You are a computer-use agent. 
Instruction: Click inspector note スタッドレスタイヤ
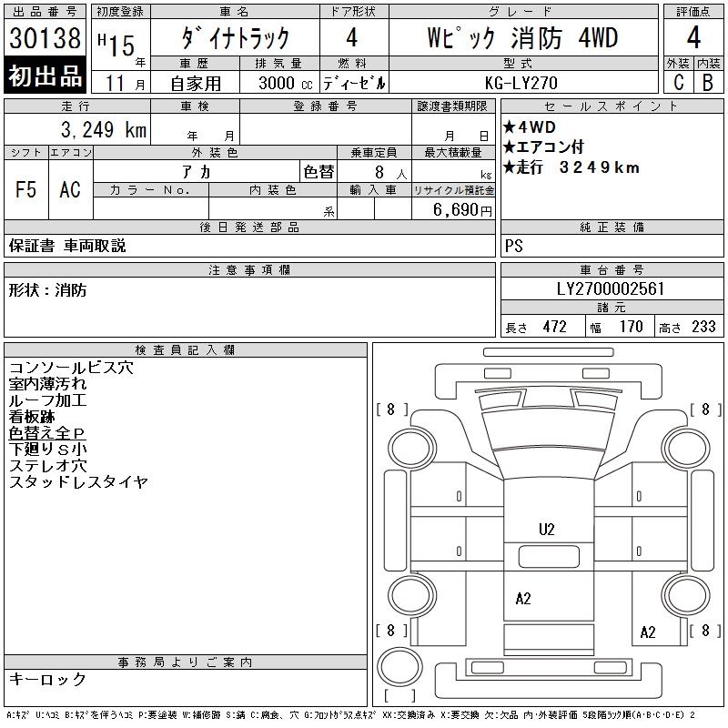[78, 481]
